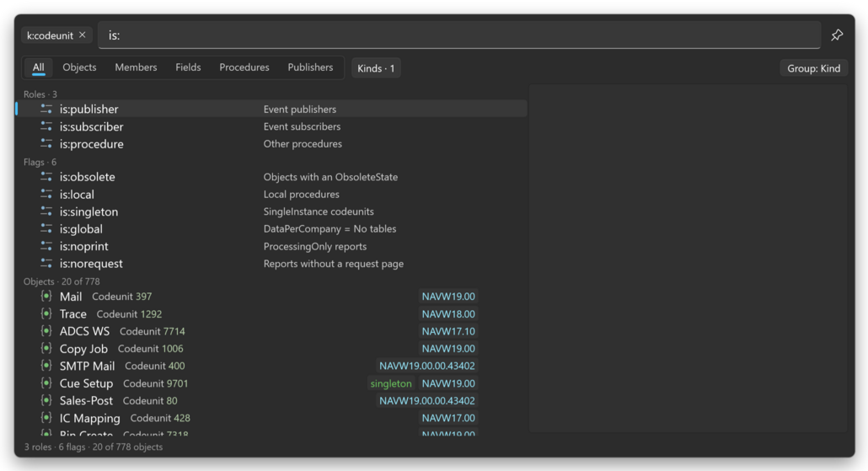
Task: Click NAVW18.00 version tag on Trace row
Action: [448, 313]
